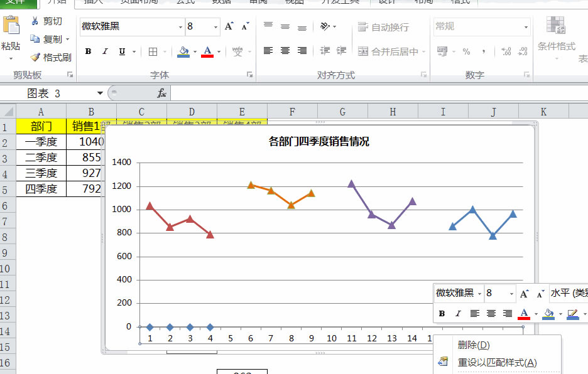The height and width of the screenshot is (374, 588).
Task: Click the insert function fx icon
Action: tap(161, 93)
